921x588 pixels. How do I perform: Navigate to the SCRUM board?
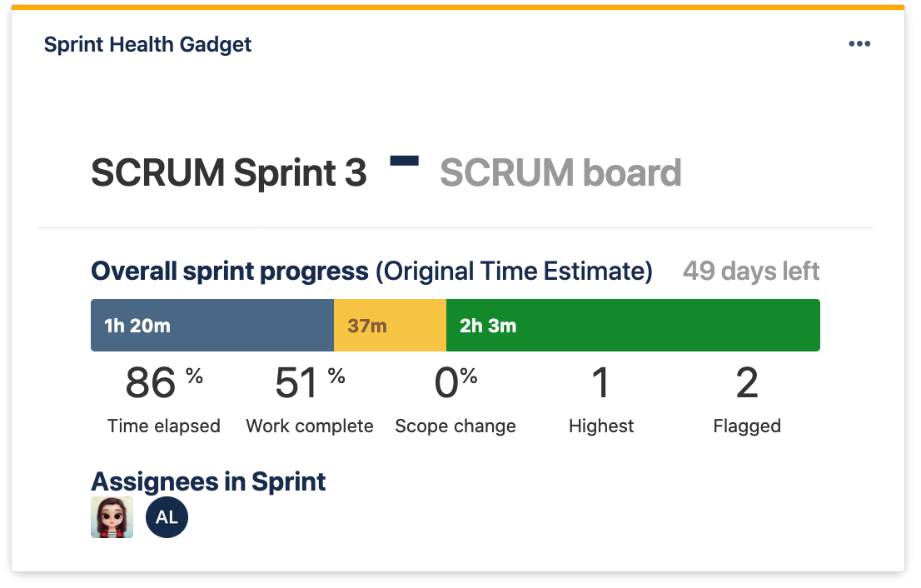point(560,172)
